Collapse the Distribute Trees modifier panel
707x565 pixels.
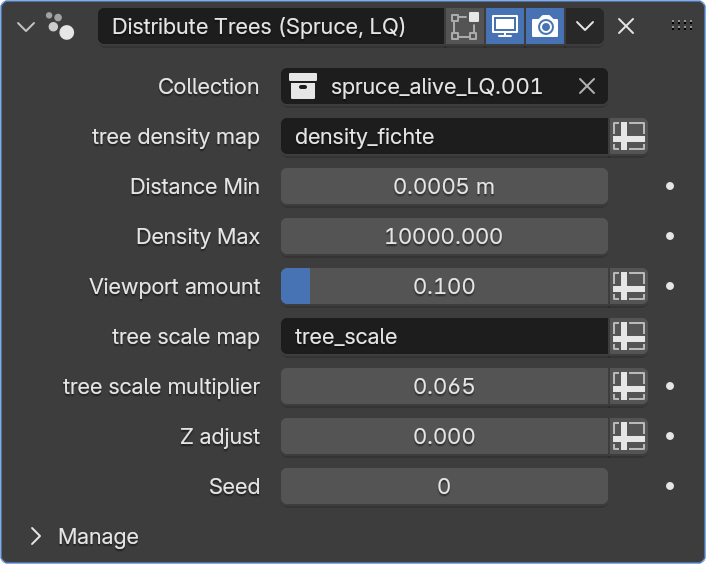26,26
